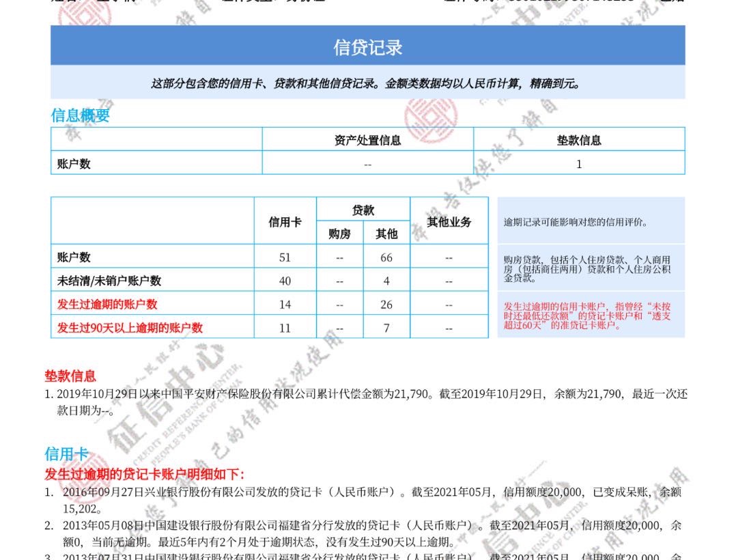Select the italic note beginning 这部分包含您的信用卡
736x560 pixels.
367,84
